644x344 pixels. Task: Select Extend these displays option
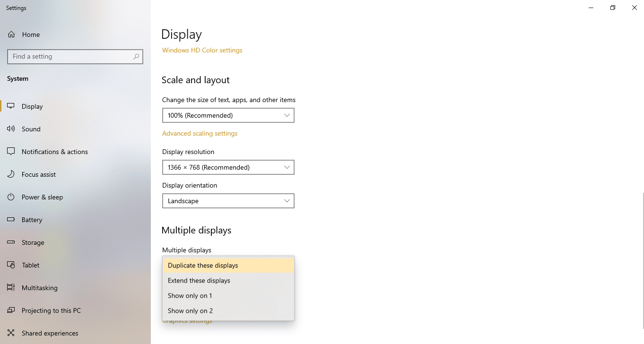point(228,281)
